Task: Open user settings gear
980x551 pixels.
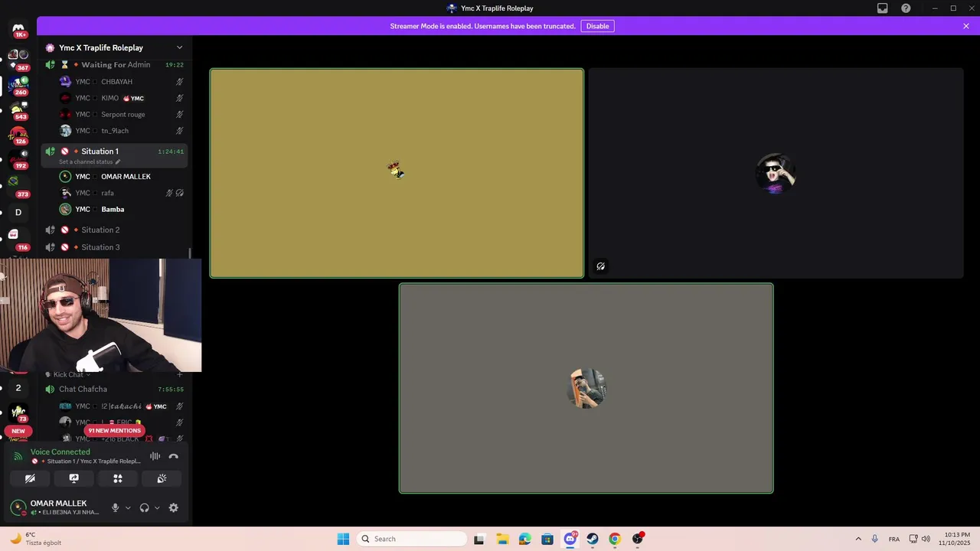Action: [x=173, y=507]
